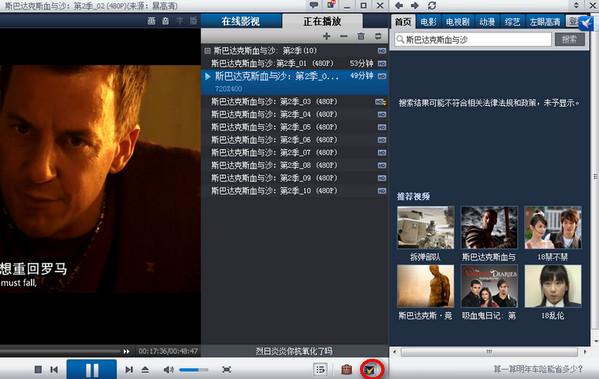Switch to the 在线影视 tab

coord(241,21)
